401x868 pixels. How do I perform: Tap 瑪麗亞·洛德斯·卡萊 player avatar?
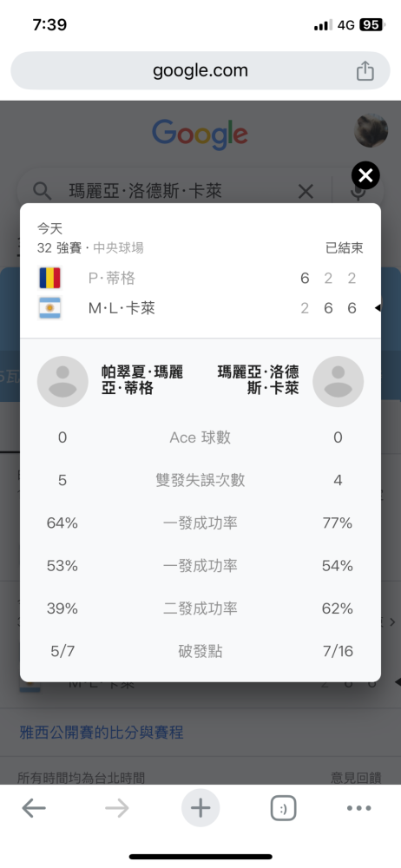click(x=338, y=381)
